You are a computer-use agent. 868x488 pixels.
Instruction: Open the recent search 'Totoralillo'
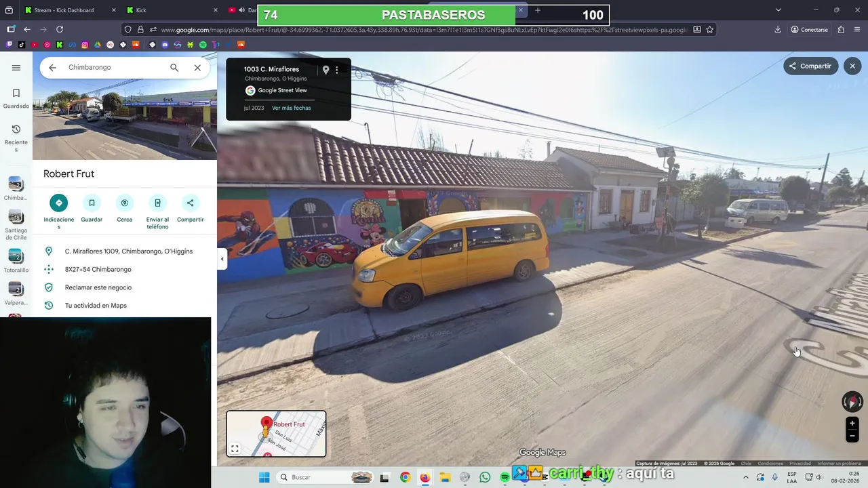(x=16, y=261)
